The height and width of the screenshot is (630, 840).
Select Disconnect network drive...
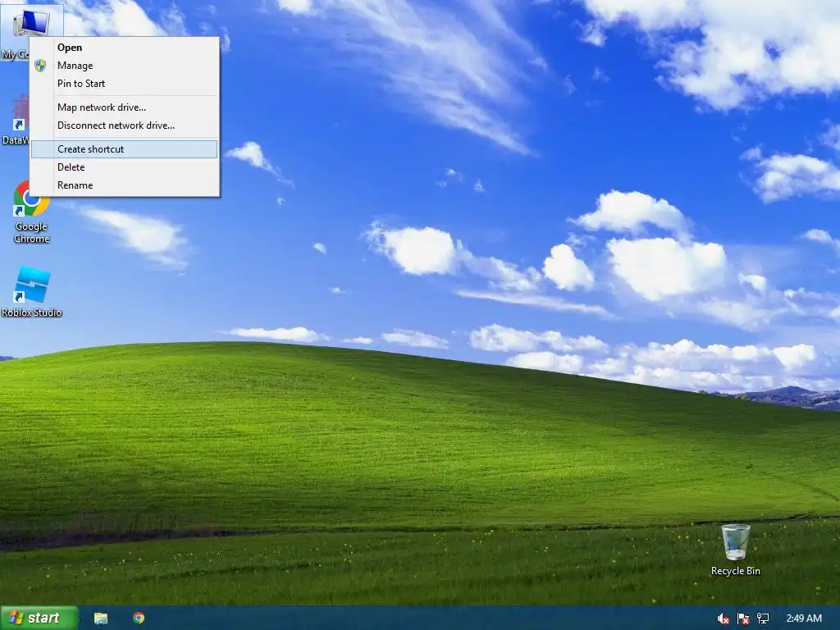point(125,126)
